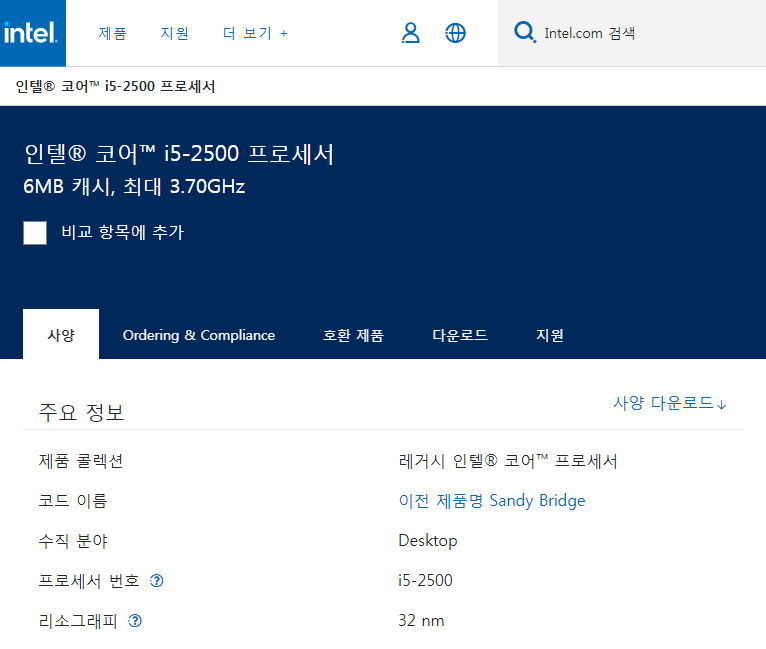
Task: Click the Intel logo
Action: click(x=32, y=33)
